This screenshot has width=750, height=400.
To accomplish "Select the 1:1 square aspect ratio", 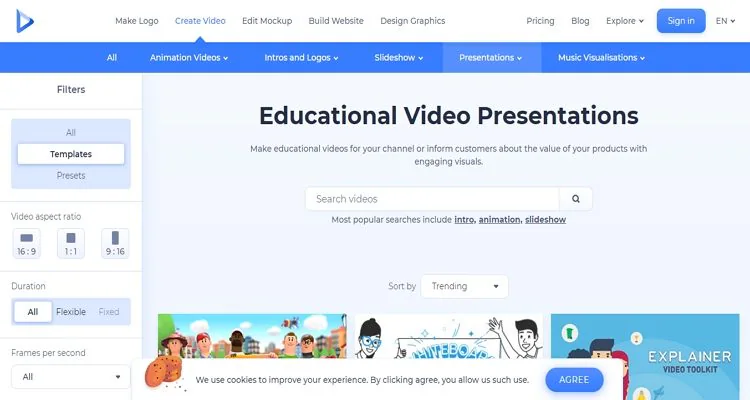I will pyautogui.click(x=71, y=244).
